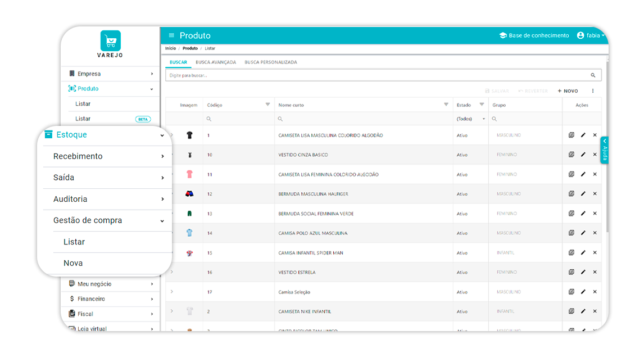Edit product CAMISETA LISA MASCULINA with pencil icon
Screen dimensions: 644x362
583,135
